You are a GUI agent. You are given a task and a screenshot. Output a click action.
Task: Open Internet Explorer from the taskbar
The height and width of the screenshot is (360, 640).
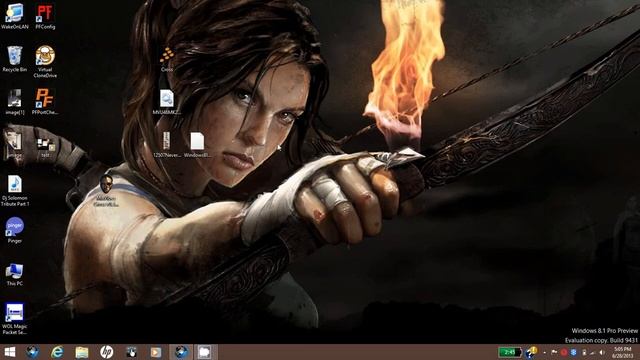(57, 352)
